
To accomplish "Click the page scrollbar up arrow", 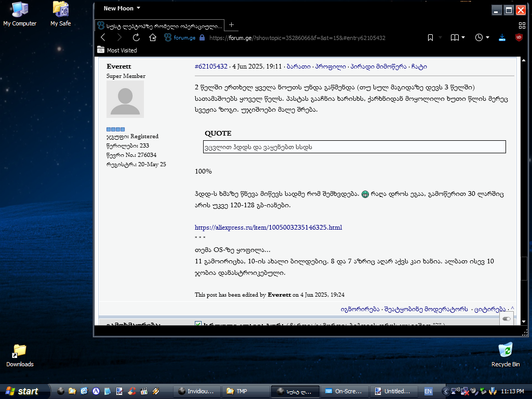I will pyautogui.click(x=524, y=60).
